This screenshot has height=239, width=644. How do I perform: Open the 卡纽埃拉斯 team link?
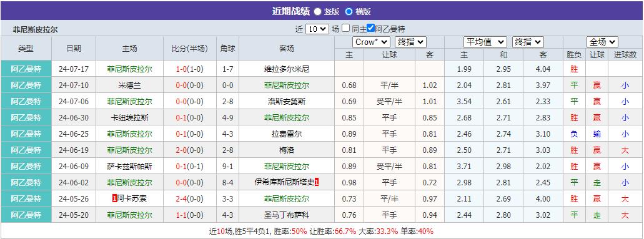129,118
